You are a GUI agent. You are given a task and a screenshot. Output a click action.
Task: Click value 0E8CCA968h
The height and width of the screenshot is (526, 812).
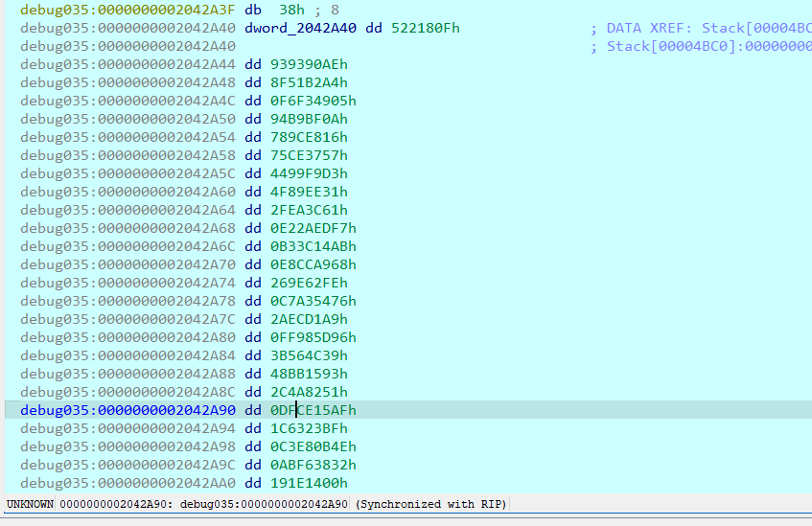[313, 264]
